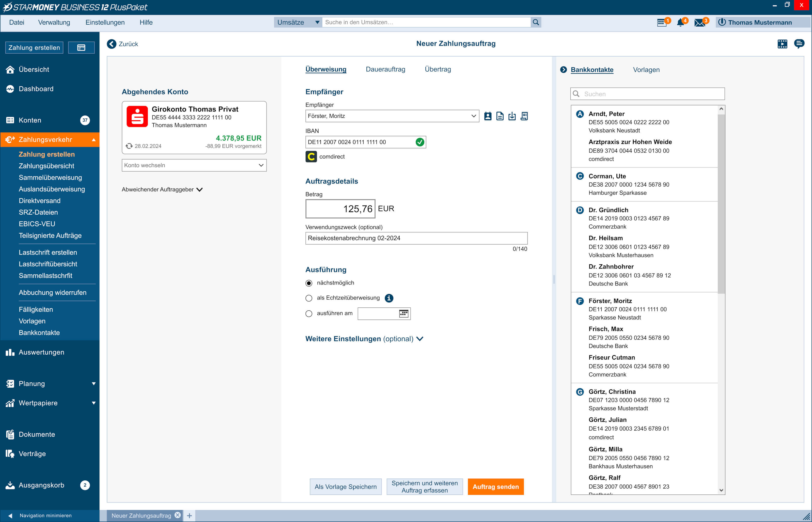The height and width of the screenshot is (522, 812).
Task: Click the Auftrag senden button
Action: (x=496, y=487)
